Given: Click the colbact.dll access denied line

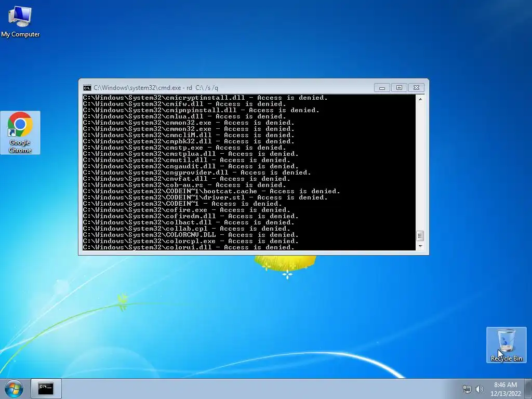Looking at the screenshot, I should click(x=189, y=222).
